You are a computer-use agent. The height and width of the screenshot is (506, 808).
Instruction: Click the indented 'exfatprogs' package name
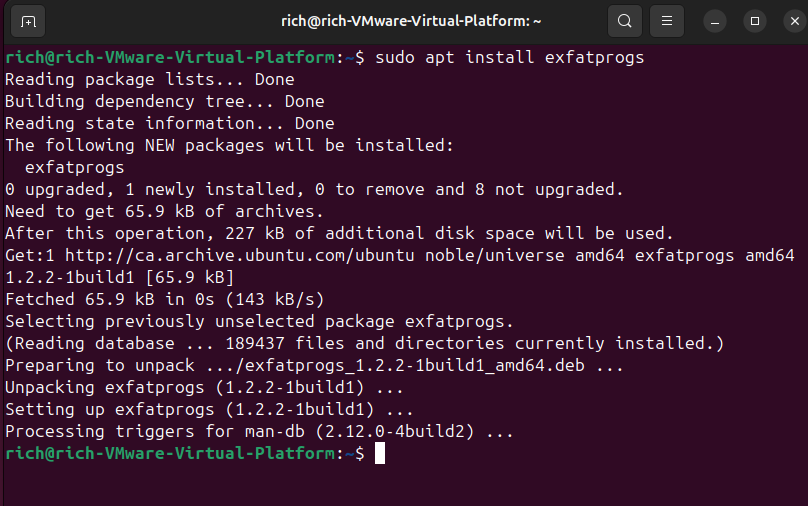pyautogui.click(x=75, y=167)
